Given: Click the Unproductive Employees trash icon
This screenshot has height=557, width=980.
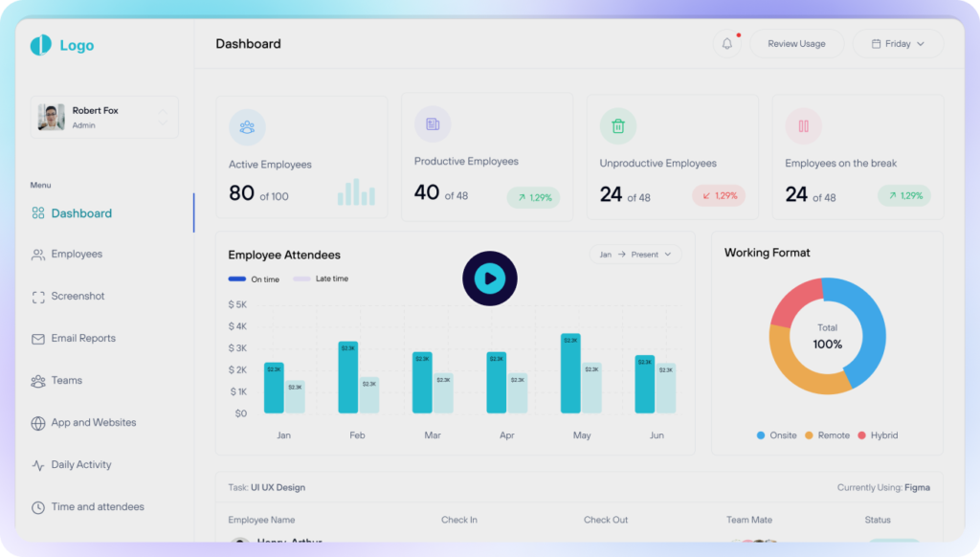Looking at the screenshot, I should tap(618, 125).
